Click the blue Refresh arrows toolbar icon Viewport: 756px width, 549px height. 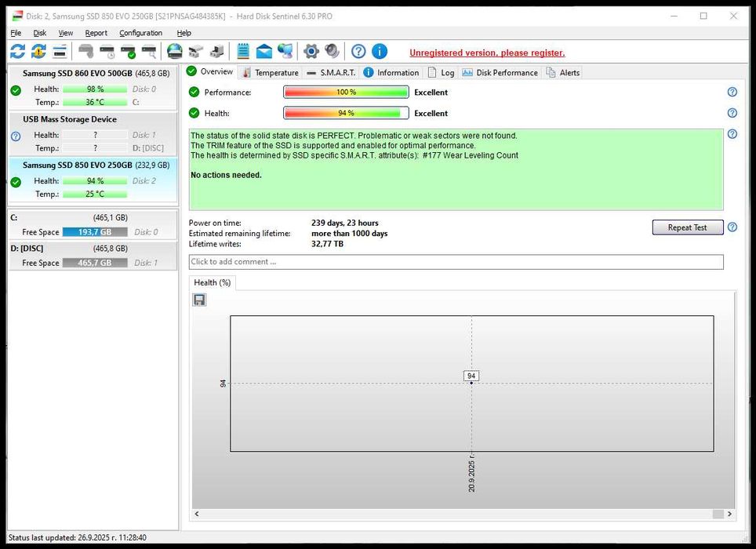[18, 51]
